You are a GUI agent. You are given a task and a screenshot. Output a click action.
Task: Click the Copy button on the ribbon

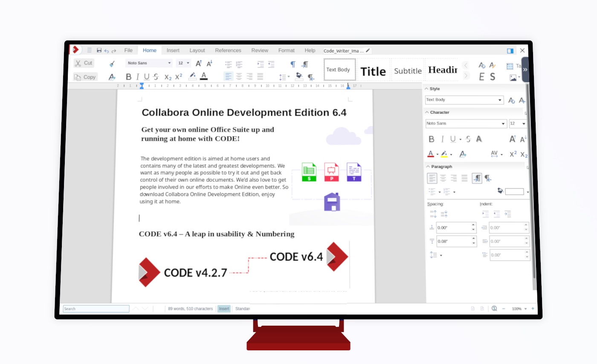click(x=85, y=77)
